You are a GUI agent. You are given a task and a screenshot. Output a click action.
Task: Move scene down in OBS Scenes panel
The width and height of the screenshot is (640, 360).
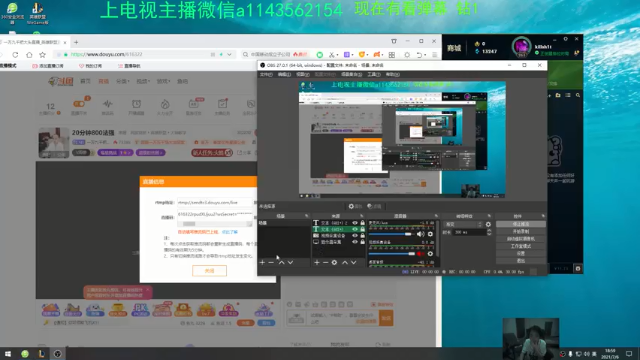click(290, 262)
